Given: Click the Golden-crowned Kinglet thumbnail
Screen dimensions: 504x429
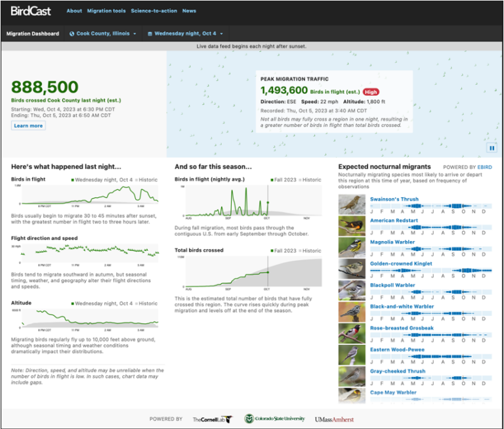Looking at the screenshot, I should click(352, 269).
